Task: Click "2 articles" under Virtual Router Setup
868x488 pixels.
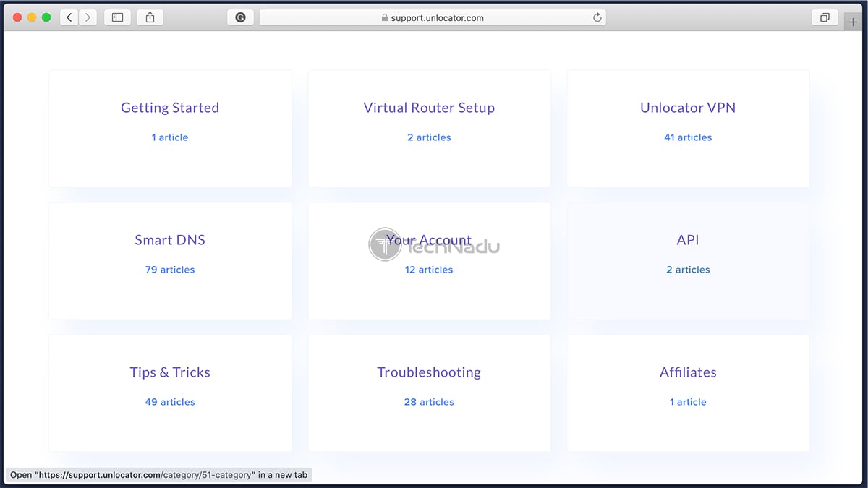Action: 429,137
